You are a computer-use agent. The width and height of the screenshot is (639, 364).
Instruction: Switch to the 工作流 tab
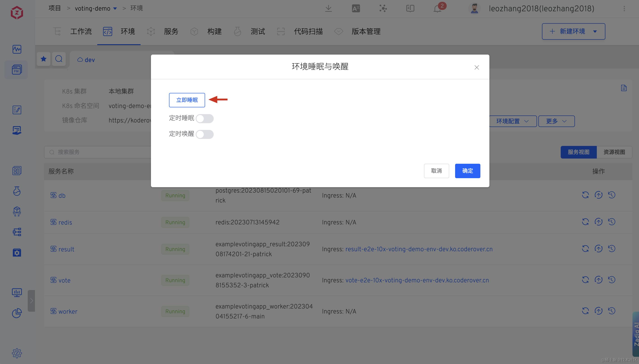point(81,32)
